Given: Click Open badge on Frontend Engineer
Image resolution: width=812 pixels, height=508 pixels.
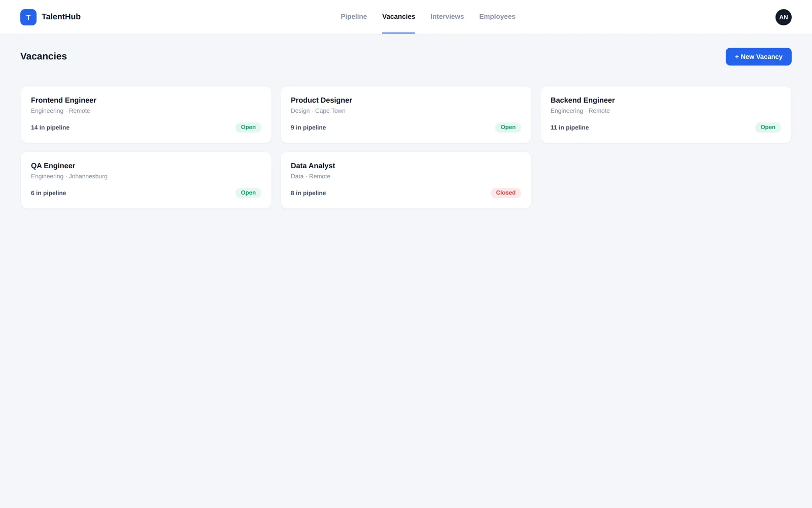Looking at the screenshot, I should point(248,128).
